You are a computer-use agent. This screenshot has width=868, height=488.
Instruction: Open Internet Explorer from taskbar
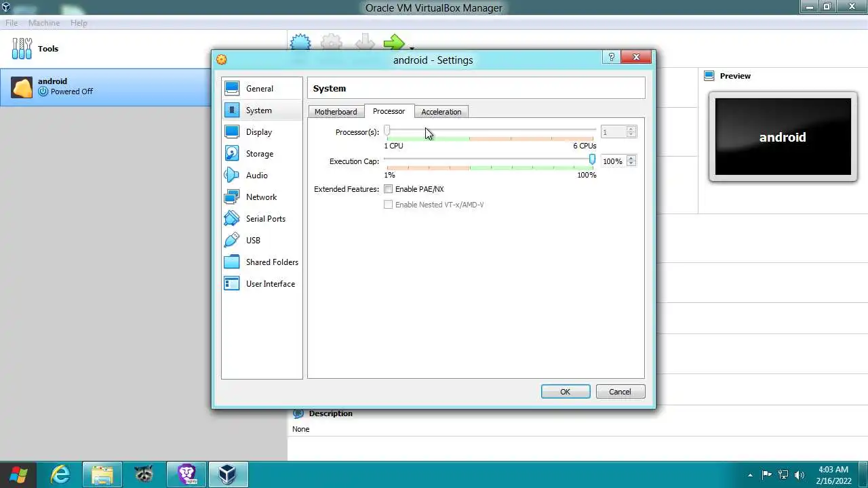pos(61,474)
